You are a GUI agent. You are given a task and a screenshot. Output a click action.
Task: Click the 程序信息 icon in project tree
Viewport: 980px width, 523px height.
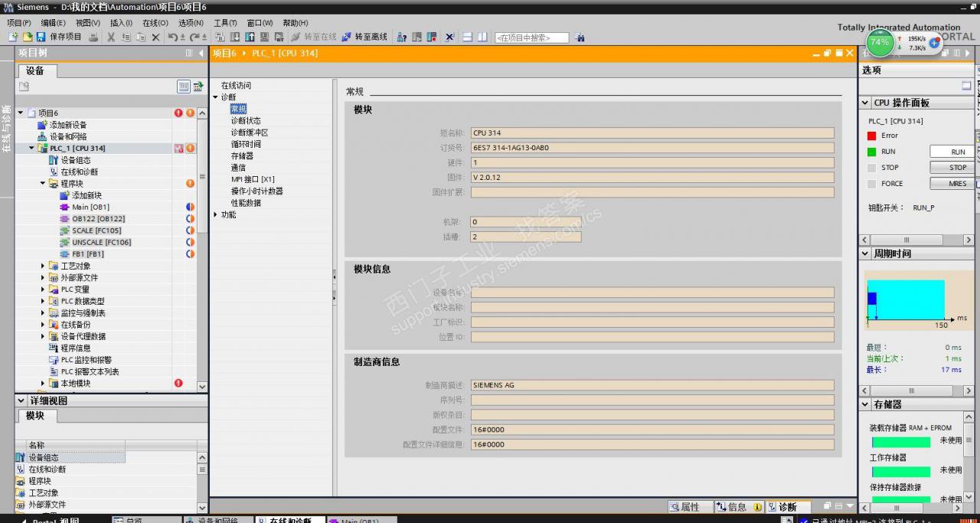tap(54, 348)
